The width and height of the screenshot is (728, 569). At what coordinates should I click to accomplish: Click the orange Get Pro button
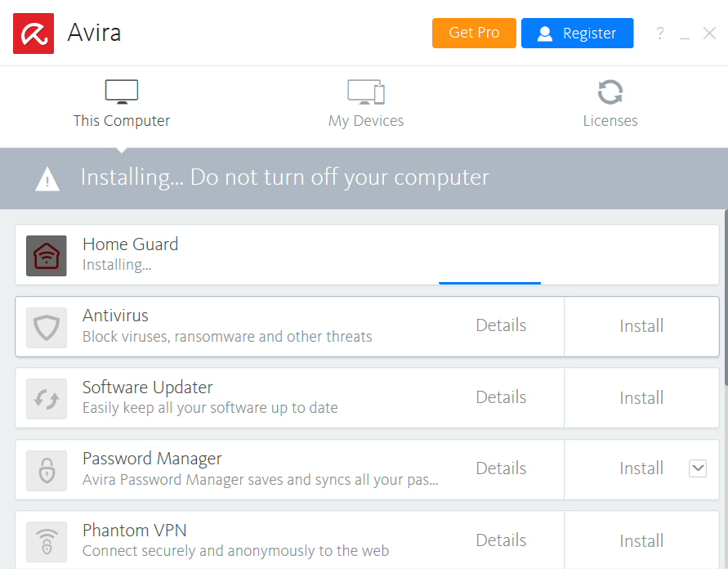click(474, 33)
